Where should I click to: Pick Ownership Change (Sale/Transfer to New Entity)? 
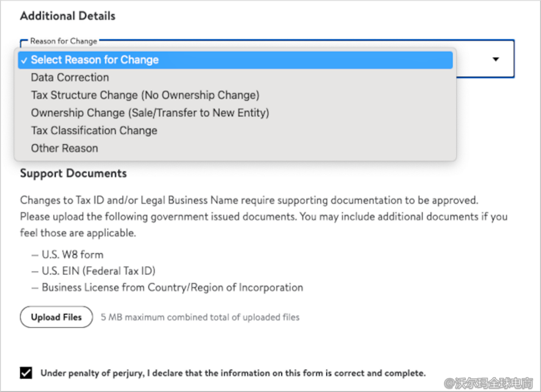(x=150, y=113)
